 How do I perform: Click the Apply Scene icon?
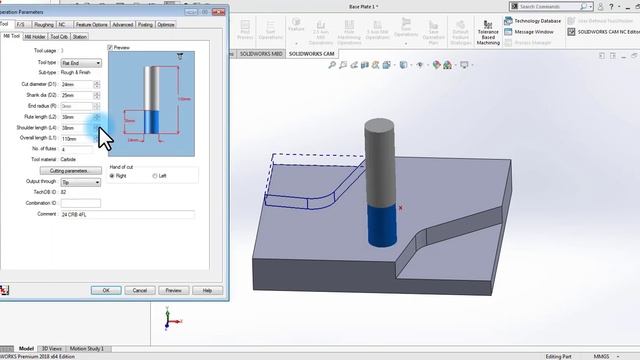[x=448, y=65]
